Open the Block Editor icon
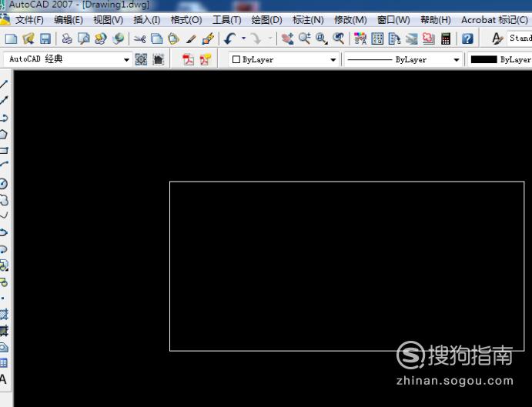 point(208,38)
